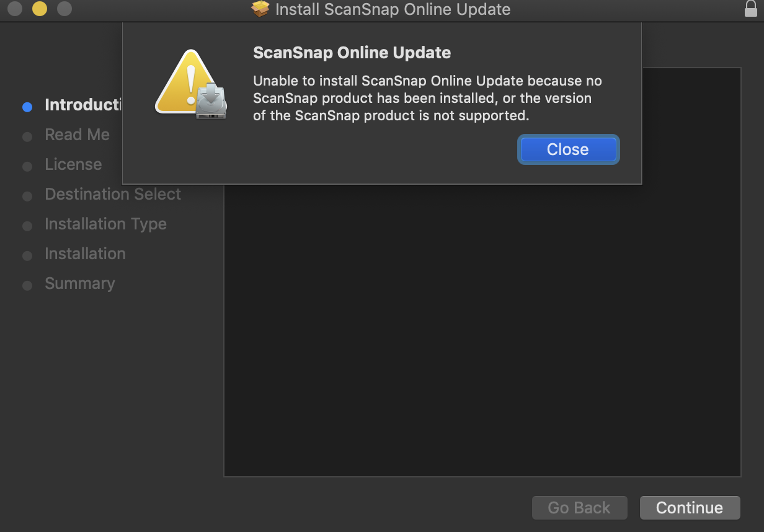Select the Read Me step
Screen dimensions: 764x532
pos(77,135)
